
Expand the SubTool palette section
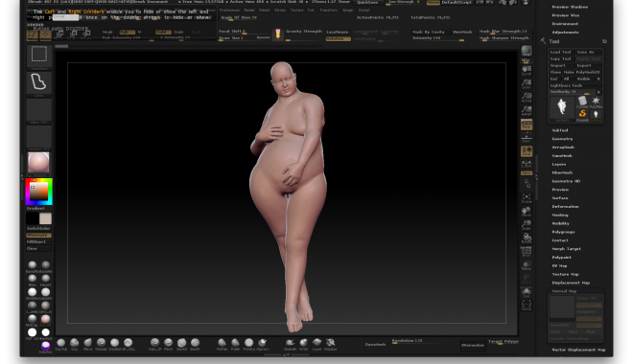[x=560, y=130]
